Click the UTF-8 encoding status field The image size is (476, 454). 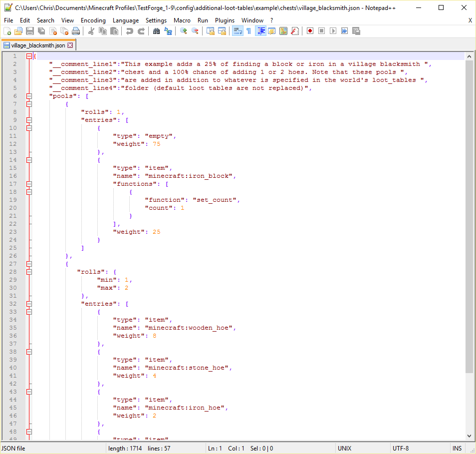pyautogui.click(x=401, y=448)
